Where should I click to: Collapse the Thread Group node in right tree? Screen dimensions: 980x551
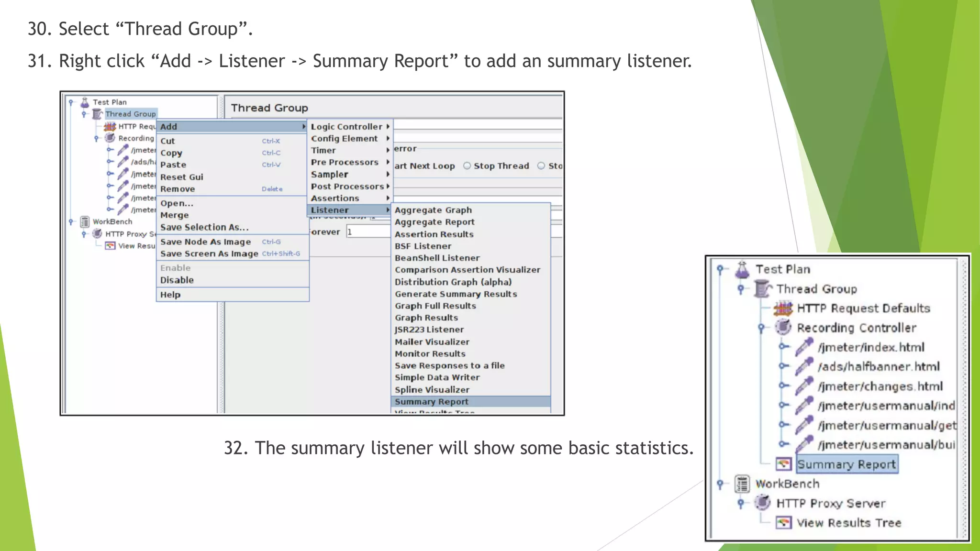pos(741,289)
